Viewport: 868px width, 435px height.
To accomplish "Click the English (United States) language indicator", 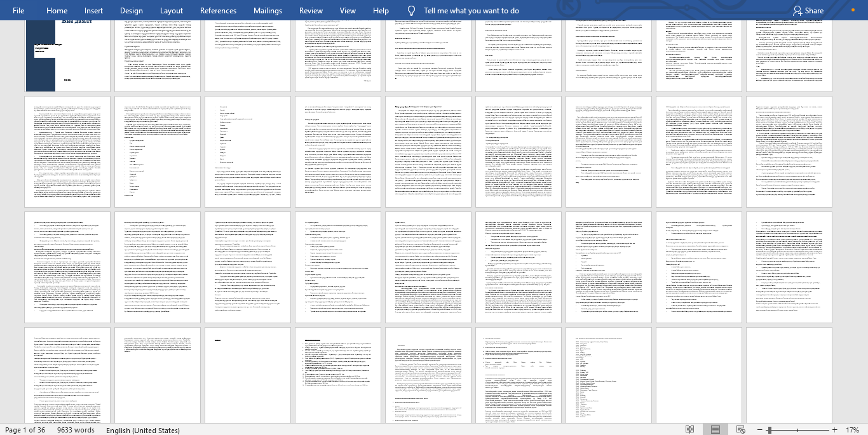I will tap(143, 430).
